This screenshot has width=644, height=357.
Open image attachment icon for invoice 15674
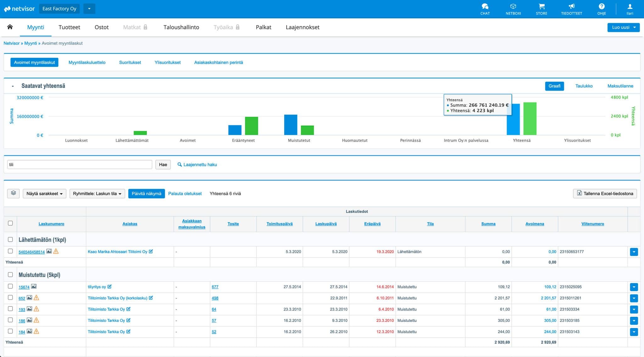pos(34,287)
